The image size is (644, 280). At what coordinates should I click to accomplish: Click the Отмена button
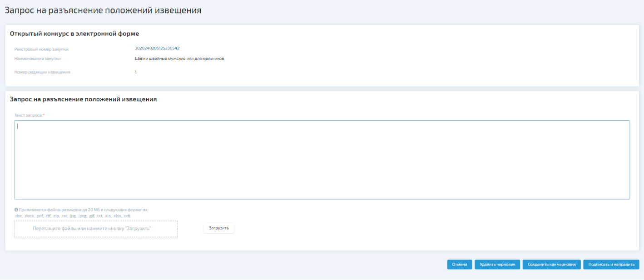tap(459, 265)
